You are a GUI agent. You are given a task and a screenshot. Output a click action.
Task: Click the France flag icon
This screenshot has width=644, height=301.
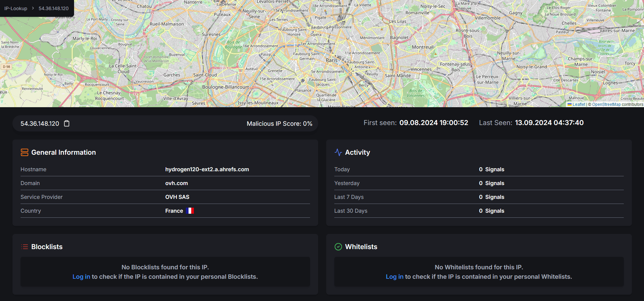(190, 211)
